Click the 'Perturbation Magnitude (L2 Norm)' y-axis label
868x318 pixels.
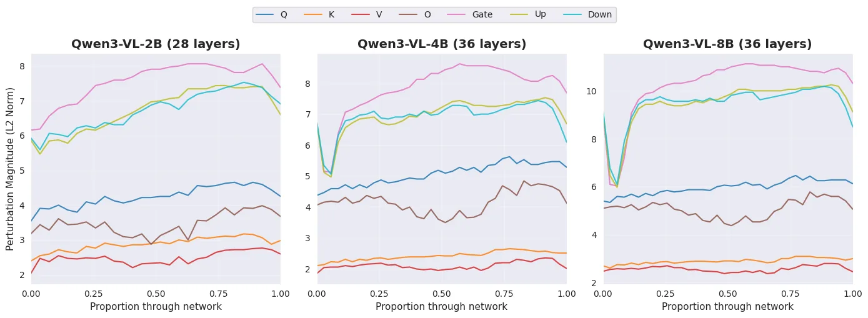click(10, 169)
